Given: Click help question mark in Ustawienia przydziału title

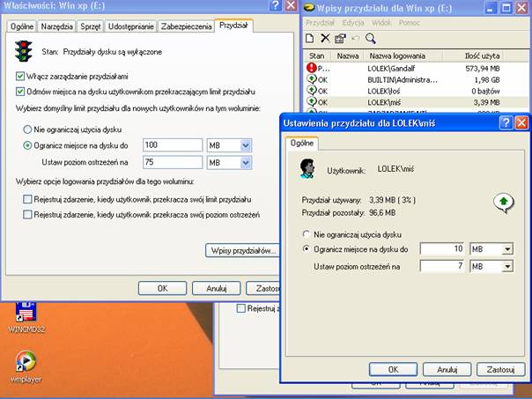Looking at the screenshot, I should coord(506,122).
